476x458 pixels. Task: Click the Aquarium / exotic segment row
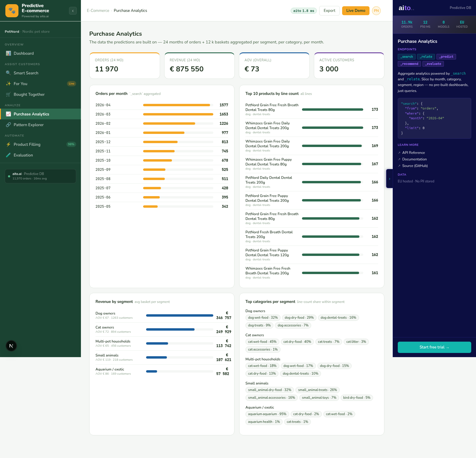(162, 371)
